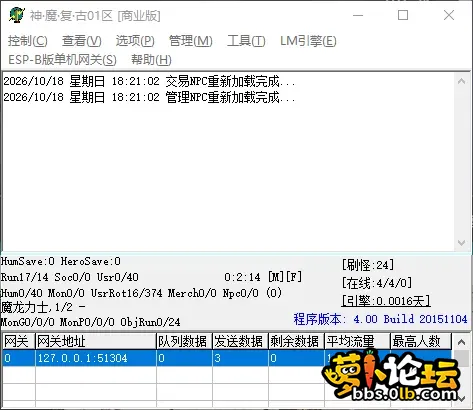This screenshot has height=410, width=473.
Task: Minimize the 神魔复古01区 window
Action: [x=358, y=15]
